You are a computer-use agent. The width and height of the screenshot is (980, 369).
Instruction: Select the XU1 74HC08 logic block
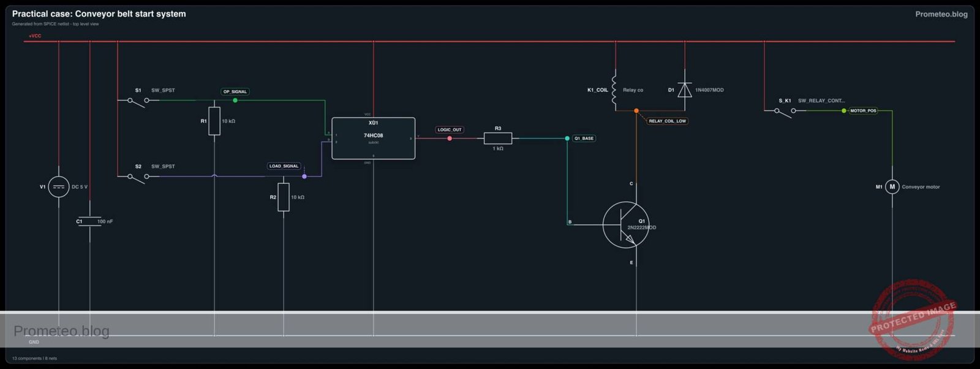coord(374,139)
